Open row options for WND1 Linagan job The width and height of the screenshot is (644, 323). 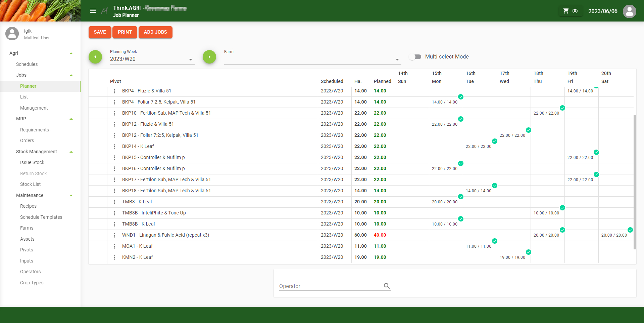(x=114, y=235)
